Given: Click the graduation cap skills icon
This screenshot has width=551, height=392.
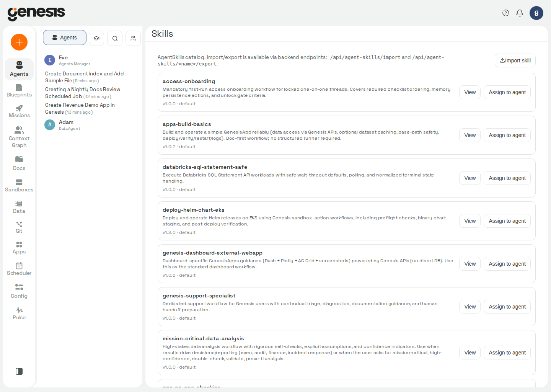Looking at the screenshot, I should pos(96,38).
